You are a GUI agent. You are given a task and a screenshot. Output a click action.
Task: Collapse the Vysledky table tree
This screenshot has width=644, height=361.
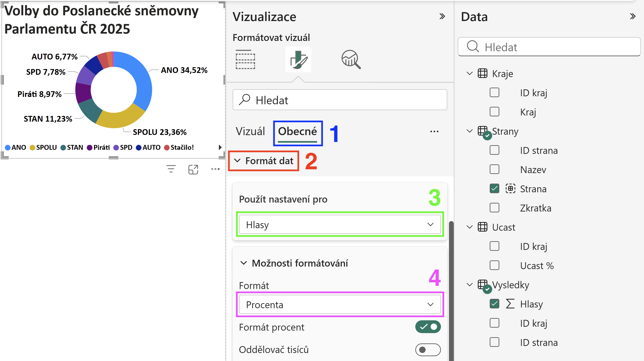pyautogui.click(x=470, y=285)
